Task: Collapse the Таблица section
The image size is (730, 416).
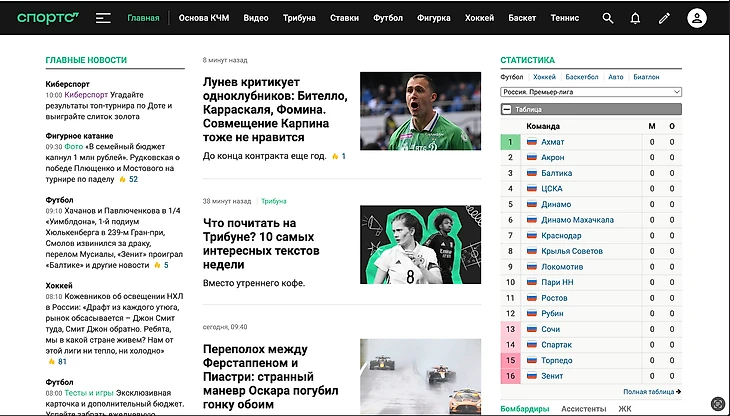Action: tap(506, 109)
